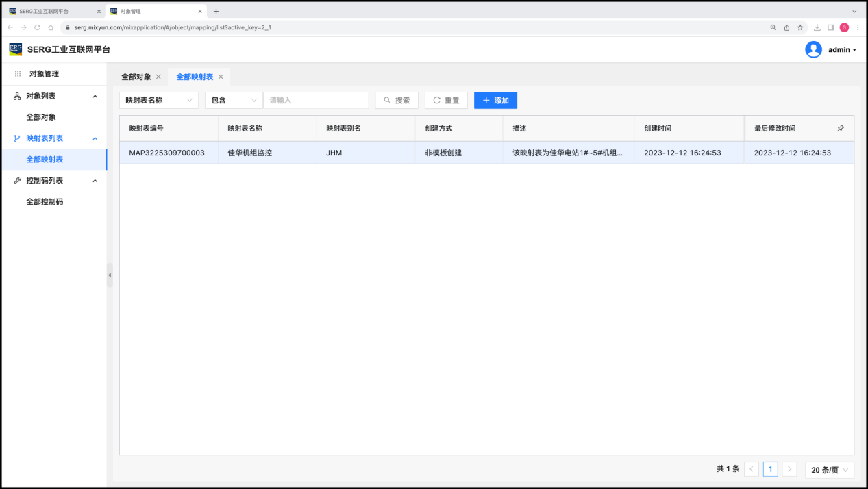
Task: Click the 搜索 search button
Action: click(397, 100)
